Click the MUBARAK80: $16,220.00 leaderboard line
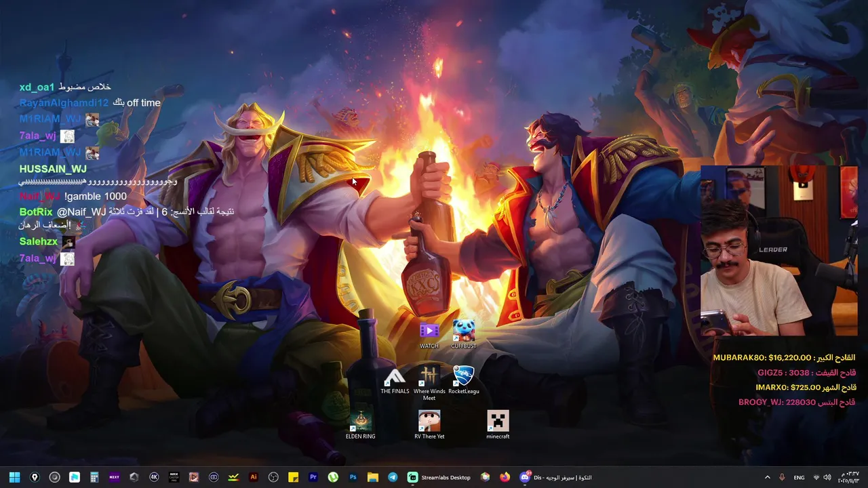Screen dimensions: 868x488 (x=784, y=358)
